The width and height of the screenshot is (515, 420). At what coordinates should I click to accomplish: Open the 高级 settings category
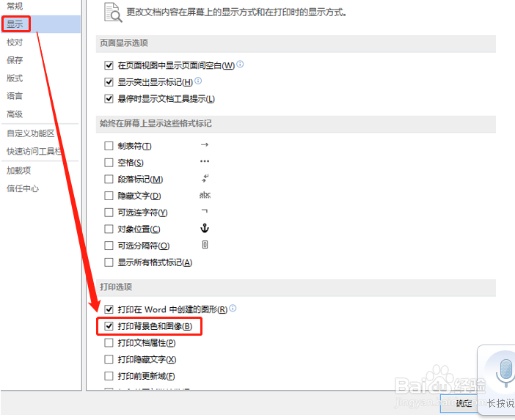click(x=15, y=114)
